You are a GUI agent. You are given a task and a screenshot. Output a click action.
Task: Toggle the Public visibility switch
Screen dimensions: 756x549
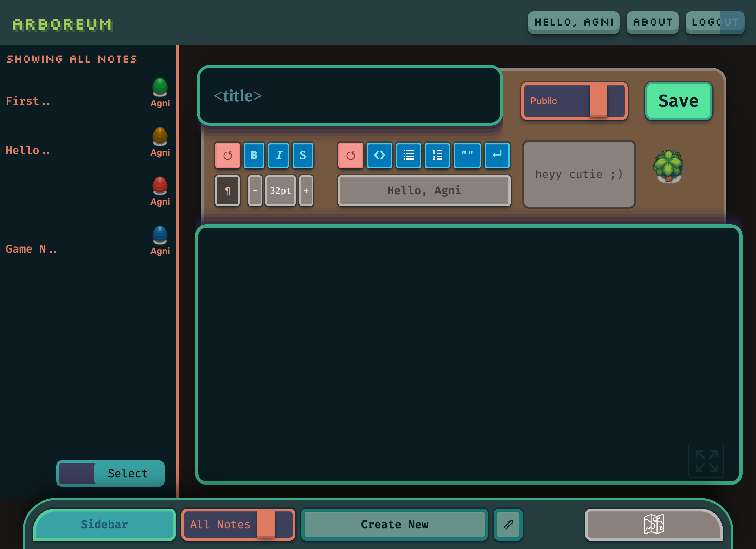[x=574, y=101]
